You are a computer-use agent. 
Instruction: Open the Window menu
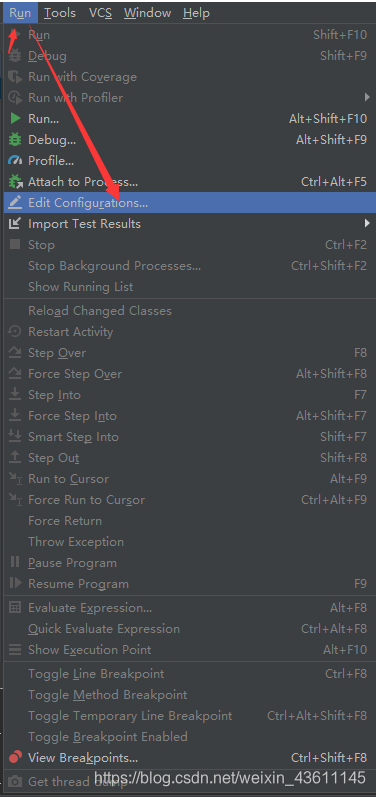click(x=147, y=13)
